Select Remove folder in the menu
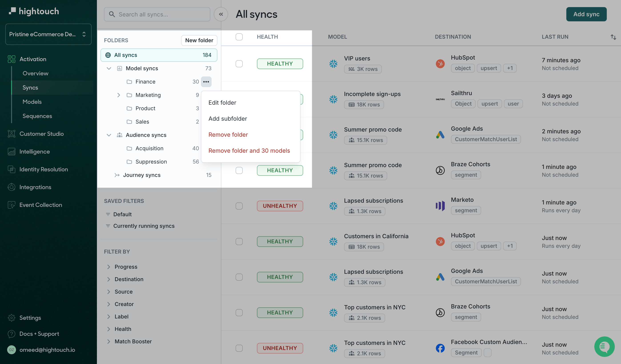Screen dimensions: 621x364 pyautogui.click(x=250, y=135)
